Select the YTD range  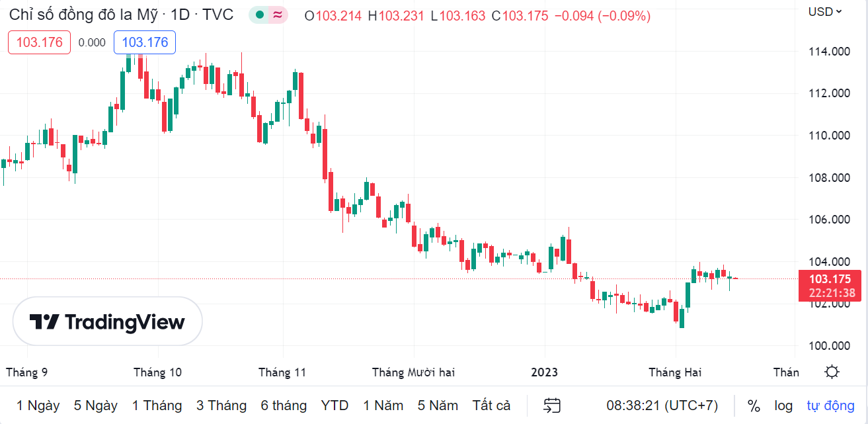click(335, 405)
